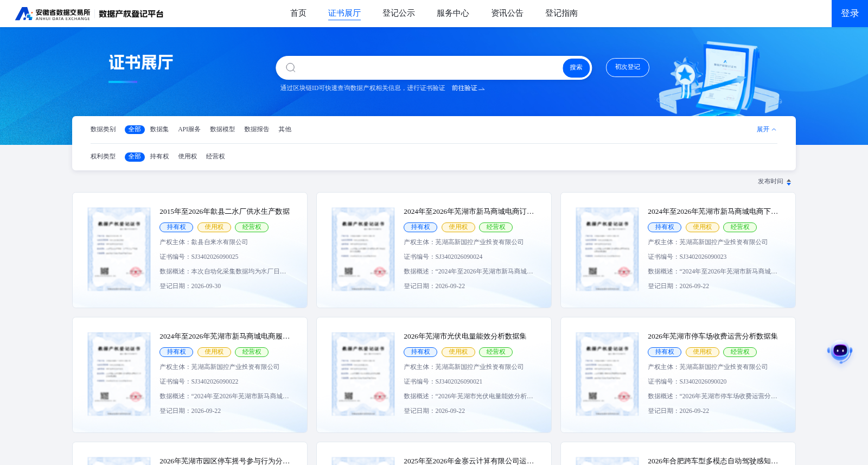The image size is (868, 465).
Task: Click the magnifier icon in search box
Action: 291,67
